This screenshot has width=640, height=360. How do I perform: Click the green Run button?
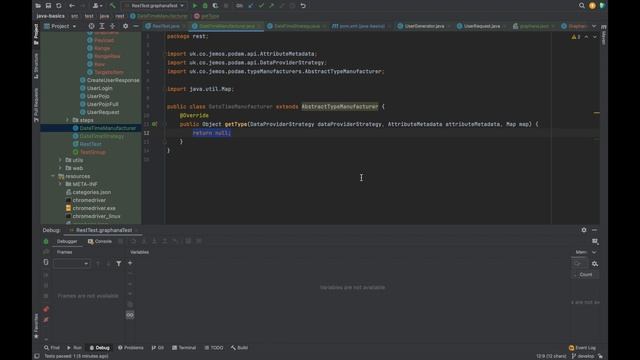[195, 6]
